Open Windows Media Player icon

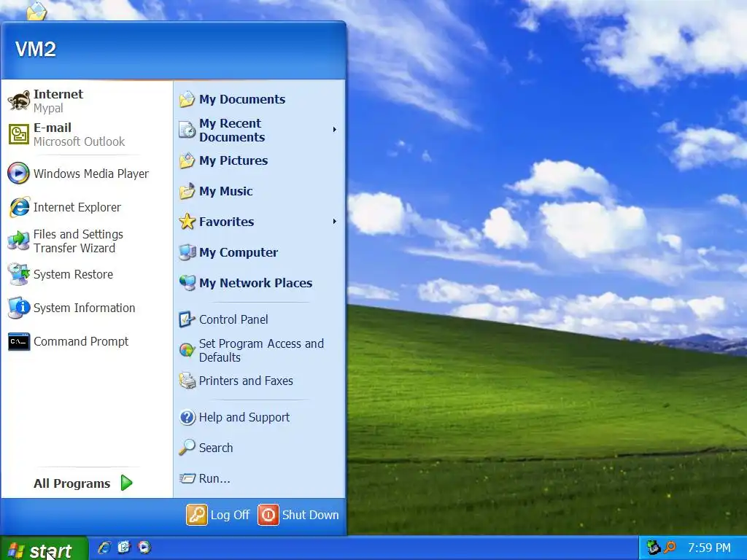(x=18, y=174)
